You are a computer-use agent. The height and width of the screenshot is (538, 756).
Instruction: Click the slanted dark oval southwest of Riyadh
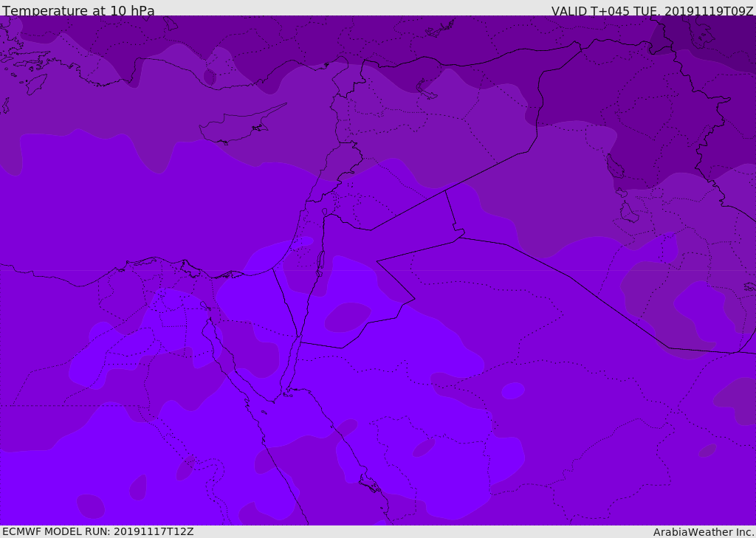pyautogui.click(x=423, y=447)
